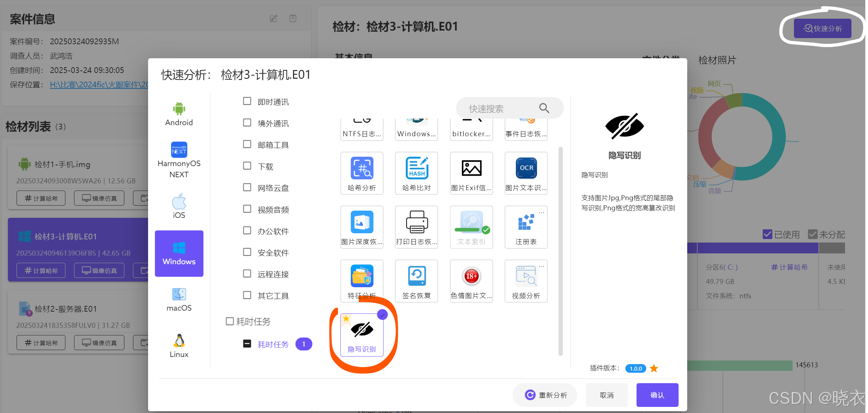Check the 即时通讯 checkbox

pos(247,101)
